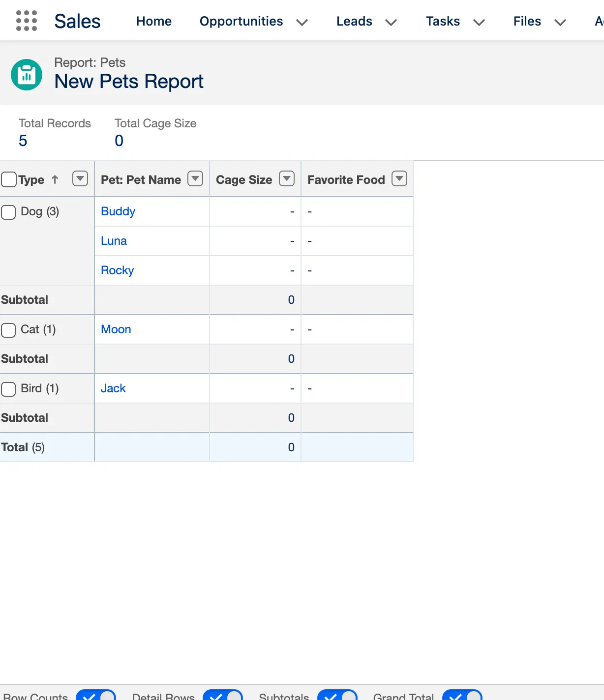Click the teal report clipboard icon
Image resolution: width=604 pixels, height=700 pixels.
[x=26, y=74]
